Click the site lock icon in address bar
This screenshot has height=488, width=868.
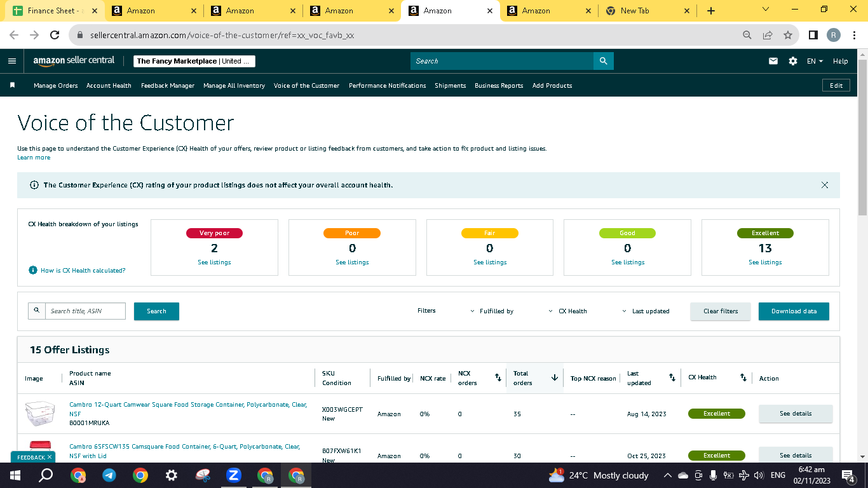point(80,36)
